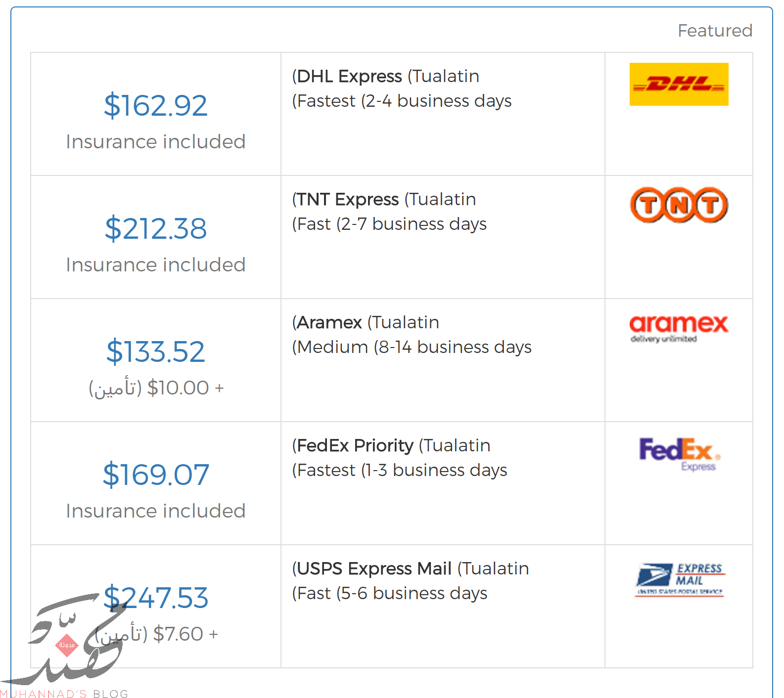Click the DHL logo
The height and width of the screenshot is (698, 784).
click(679, 84)
